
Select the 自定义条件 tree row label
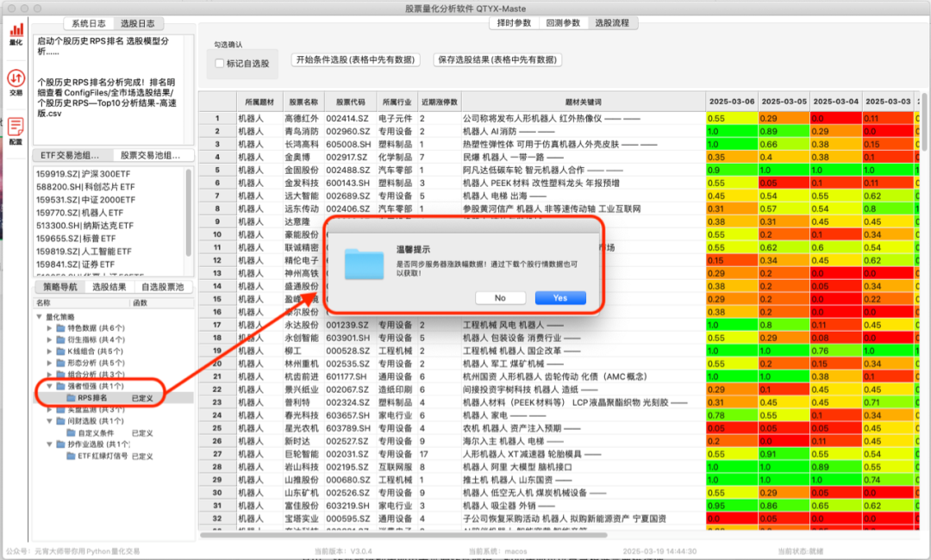97,433
